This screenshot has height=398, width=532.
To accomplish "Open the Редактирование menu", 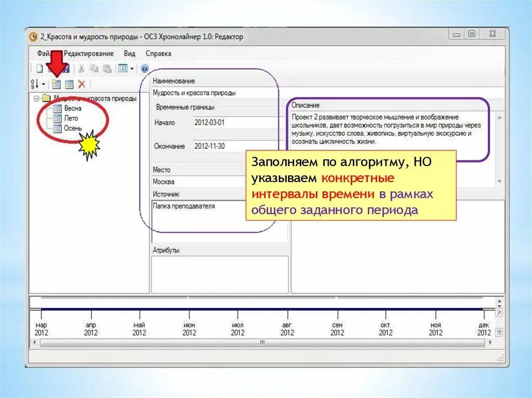I will coord(88,53).
